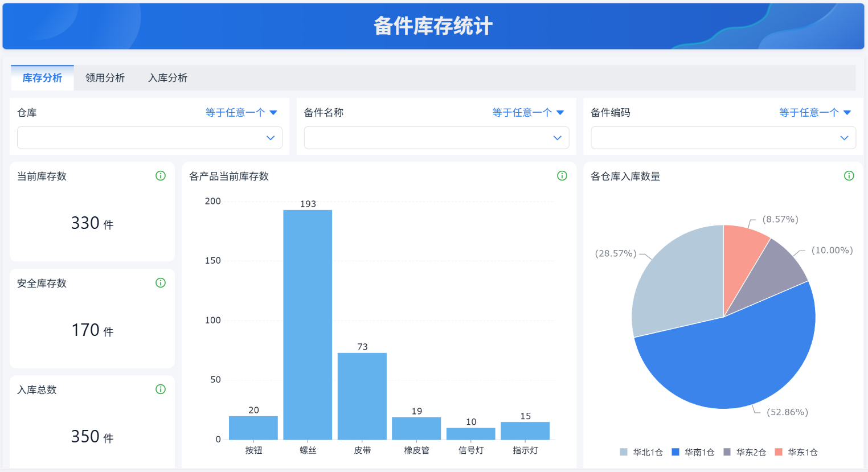The image size is (868, 472).
Task: Click the 备件编码 filter input field
Action: point(723,138)
